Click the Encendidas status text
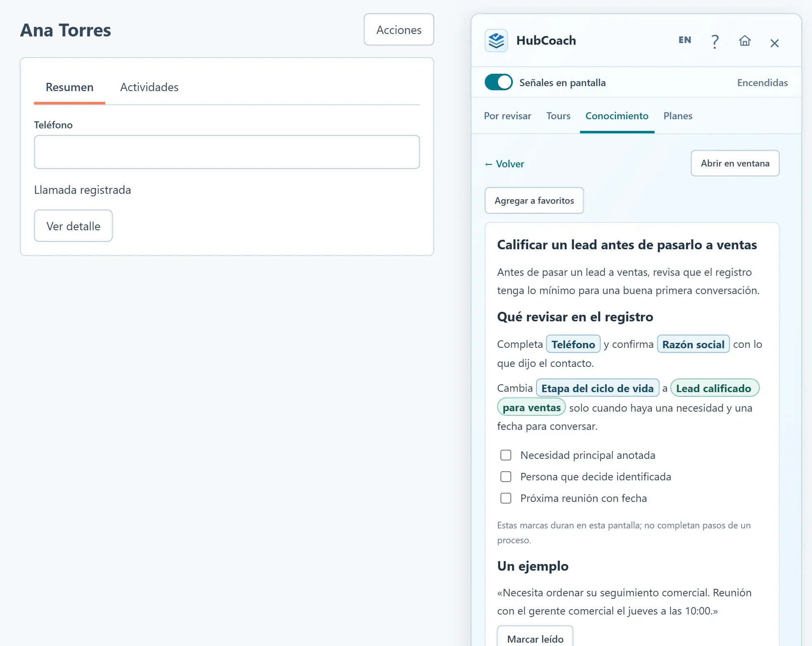 (762, 83)
